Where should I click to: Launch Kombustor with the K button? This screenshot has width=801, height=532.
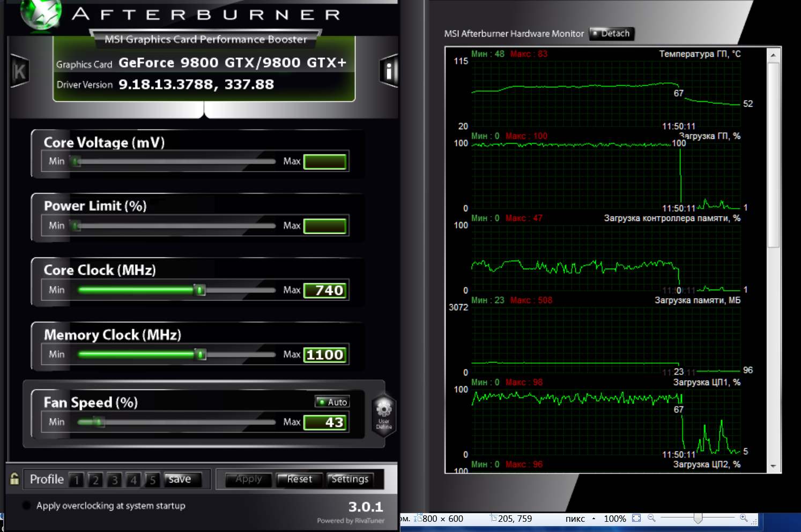pyautogui.click(x=19, y=71)
